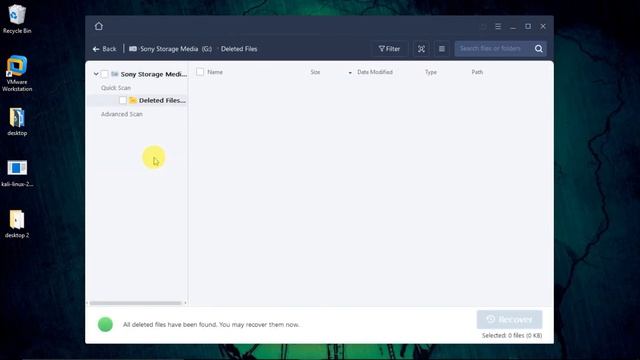This screenshot has width=640, height=360.
Task: Switch to list view mode icon
Action: pos(442,49)
